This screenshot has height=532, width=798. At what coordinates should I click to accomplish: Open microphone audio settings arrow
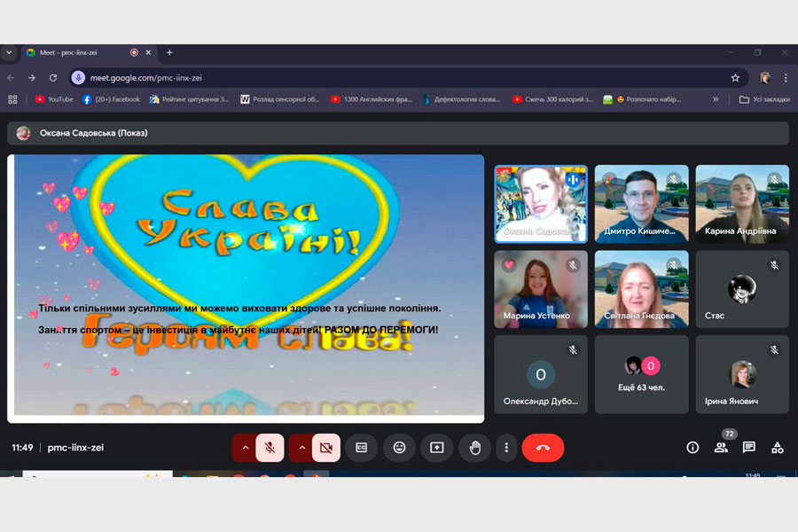[x=245, y=448]
